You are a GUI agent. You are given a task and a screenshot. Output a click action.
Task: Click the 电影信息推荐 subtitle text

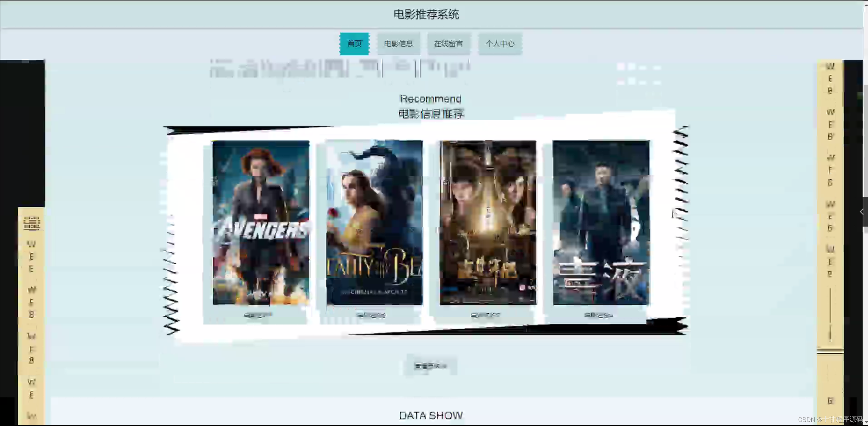point(432,113)
